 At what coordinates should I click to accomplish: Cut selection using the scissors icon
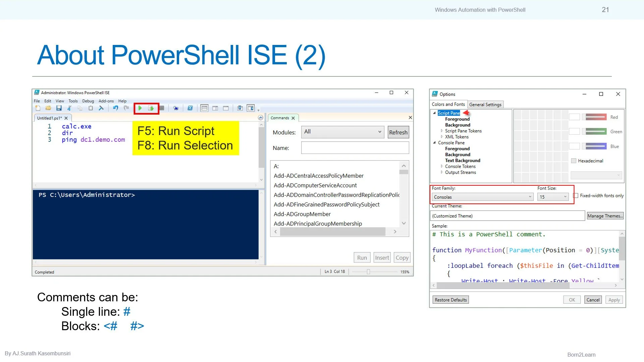(x=69, y=108)
